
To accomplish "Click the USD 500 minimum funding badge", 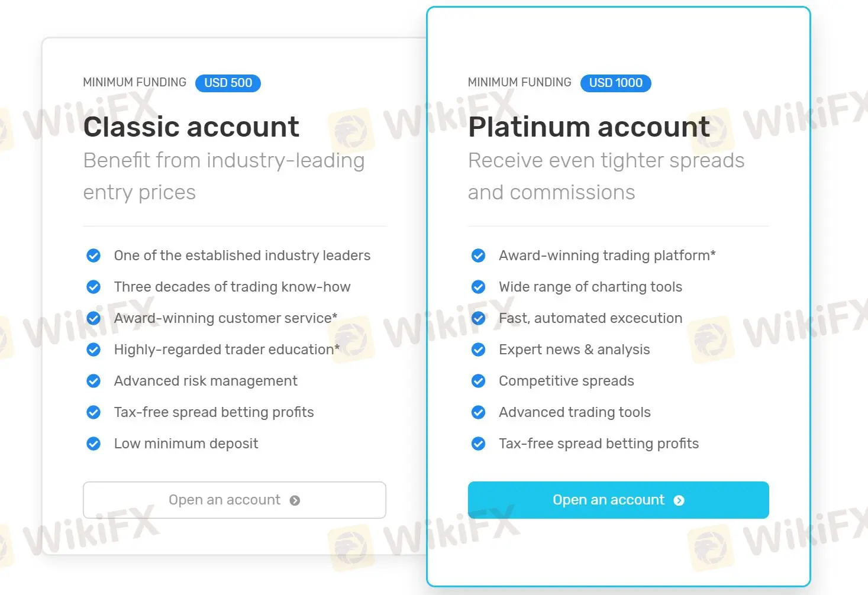I will [228, 83].
